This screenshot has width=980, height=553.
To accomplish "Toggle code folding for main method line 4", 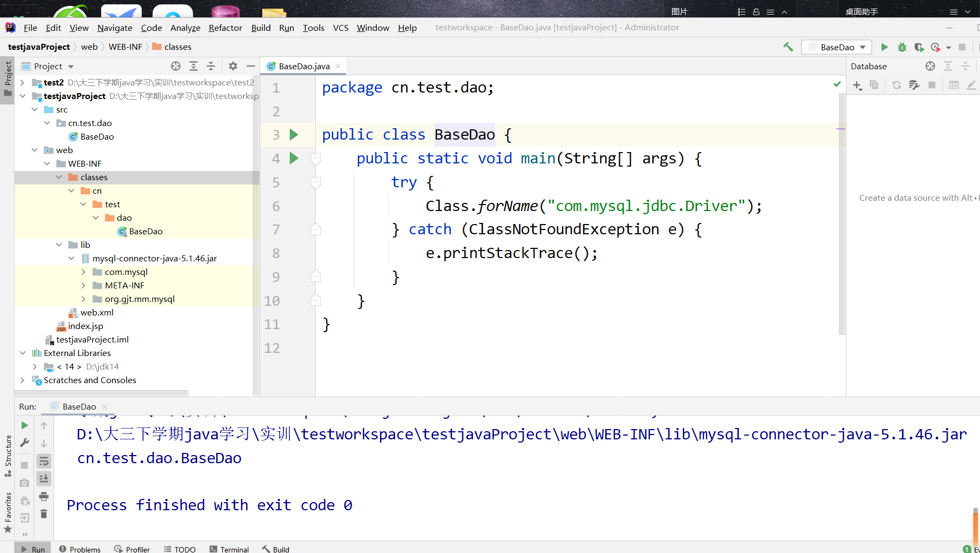I will [316, 159].
